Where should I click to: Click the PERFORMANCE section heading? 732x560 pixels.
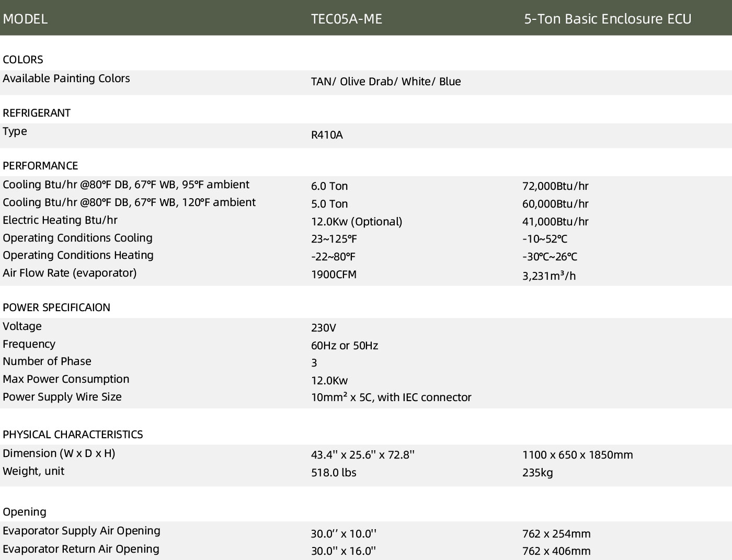(40, 166)
